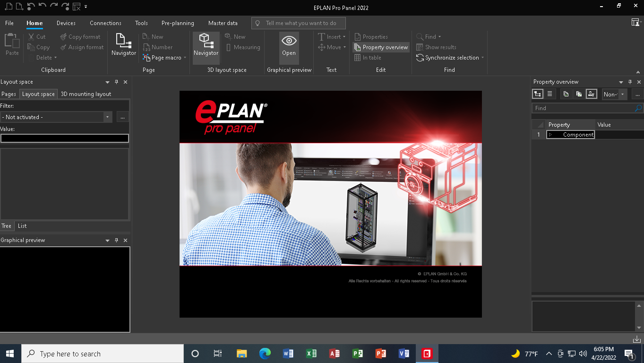The width and height of the screenshot is (644, 363).
Task: Click Copy format brush
Action: click(80, 37)
